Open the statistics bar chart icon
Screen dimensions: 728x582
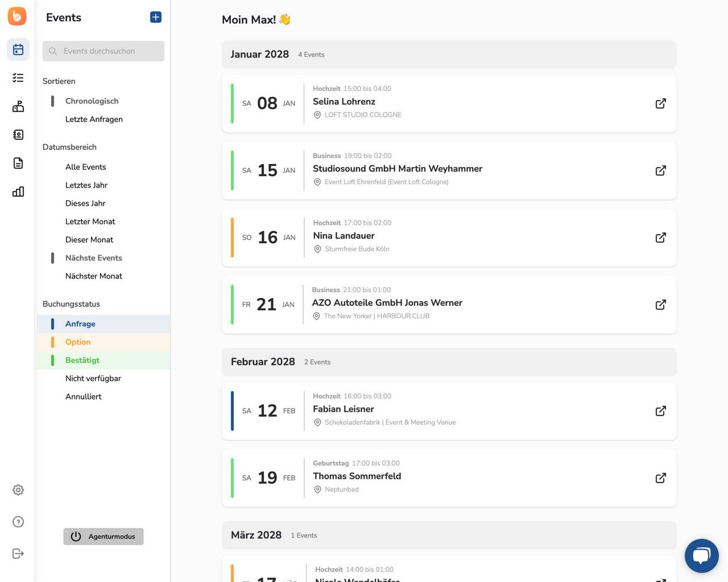tap(18, 192)
